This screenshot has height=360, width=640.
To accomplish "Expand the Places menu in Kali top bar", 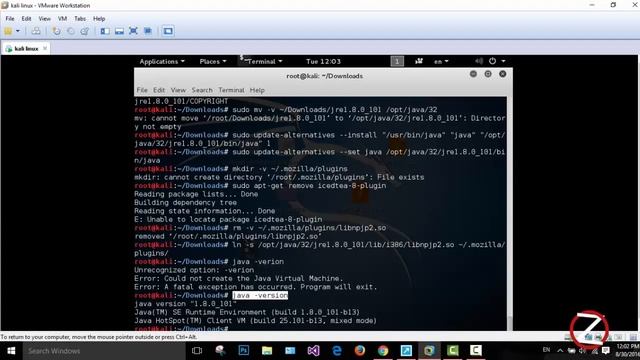I will click(x=213, y=61).
